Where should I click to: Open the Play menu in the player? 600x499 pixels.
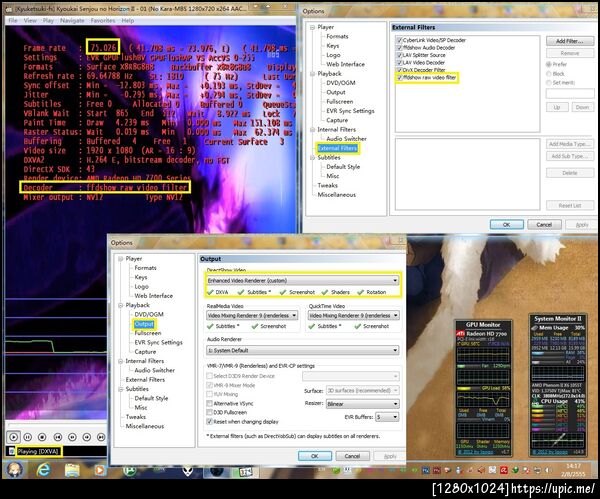[48, 20]
